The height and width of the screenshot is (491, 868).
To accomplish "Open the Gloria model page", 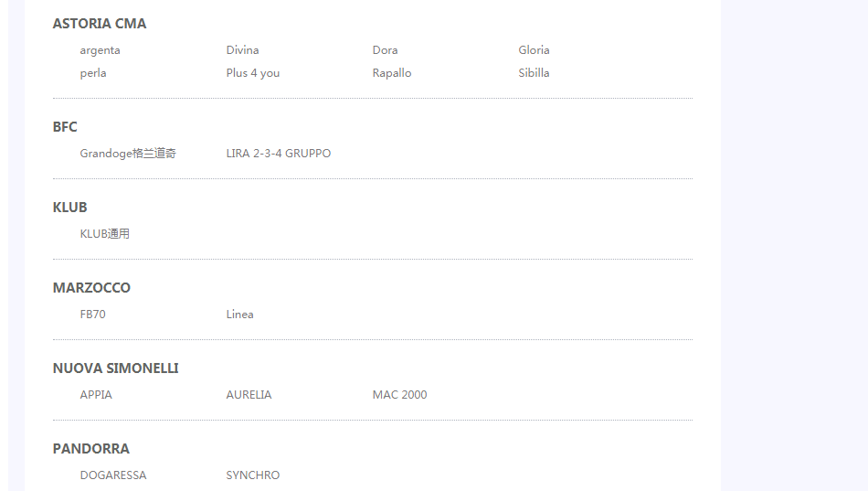I will pos(534,50).
